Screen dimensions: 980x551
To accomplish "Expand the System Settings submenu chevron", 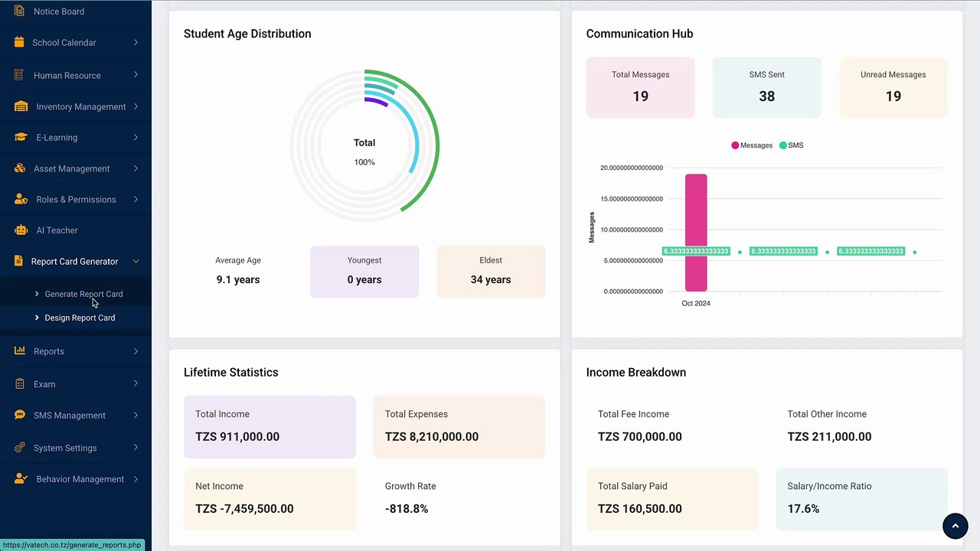I will click(136, 448).
